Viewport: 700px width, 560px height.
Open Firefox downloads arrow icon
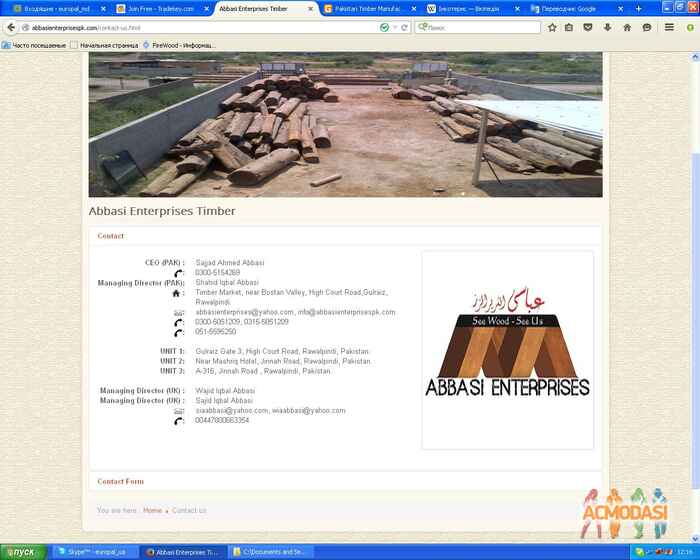[x=608, y=27]
